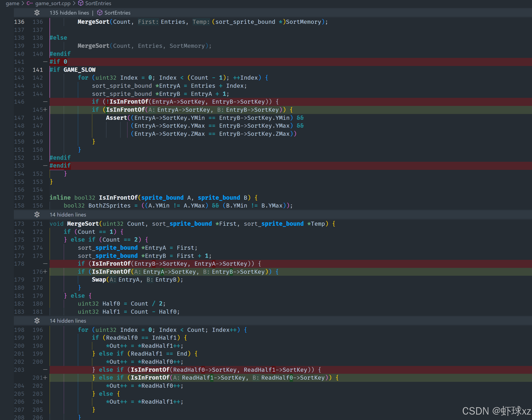Click the plus marker at added line 176
The height and width of the screenshot is (420, 532).
(45, 272)
